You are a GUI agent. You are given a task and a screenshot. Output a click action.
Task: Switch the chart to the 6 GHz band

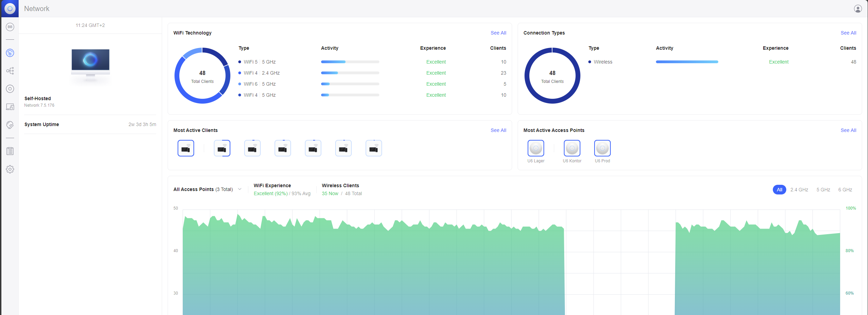click(845, 190)
